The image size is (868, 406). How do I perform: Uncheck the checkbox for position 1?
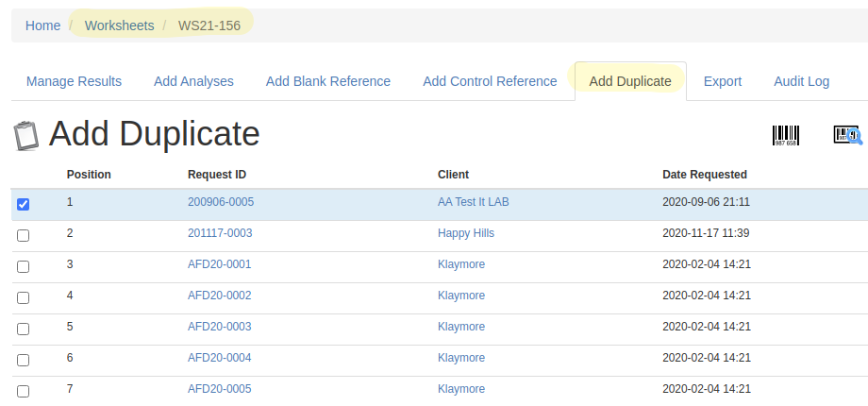click(24, 204)
